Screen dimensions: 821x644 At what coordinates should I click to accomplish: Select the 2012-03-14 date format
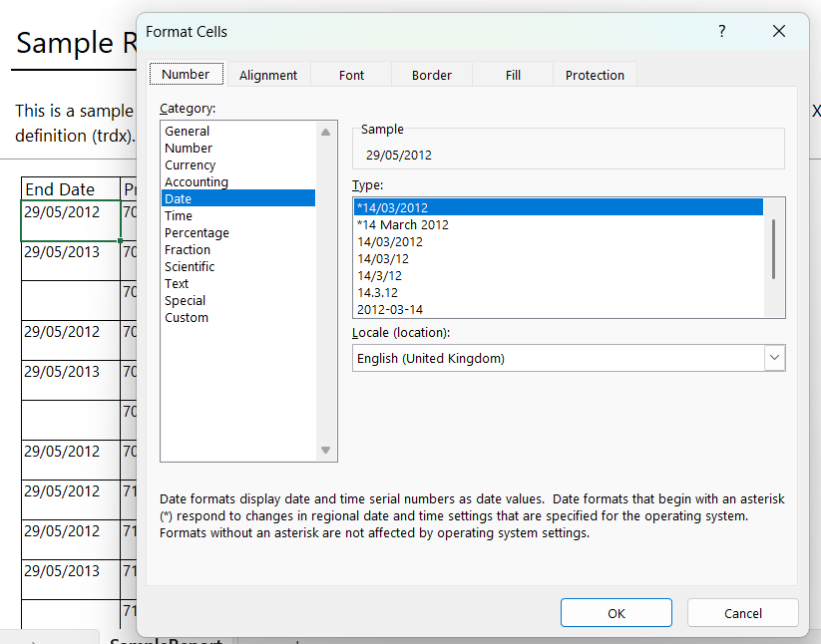pyautogui.click(x=390, y=310)
